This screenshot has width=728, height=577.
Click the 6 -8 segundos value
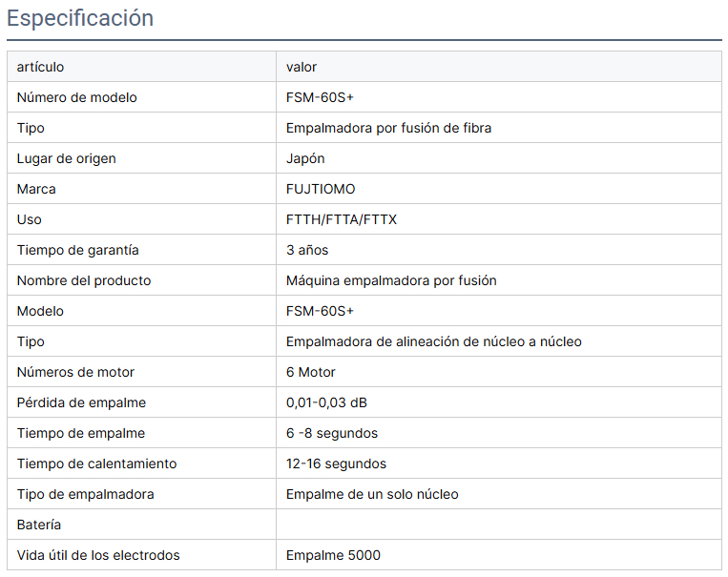pyautogui.click(x=332, y=433)
